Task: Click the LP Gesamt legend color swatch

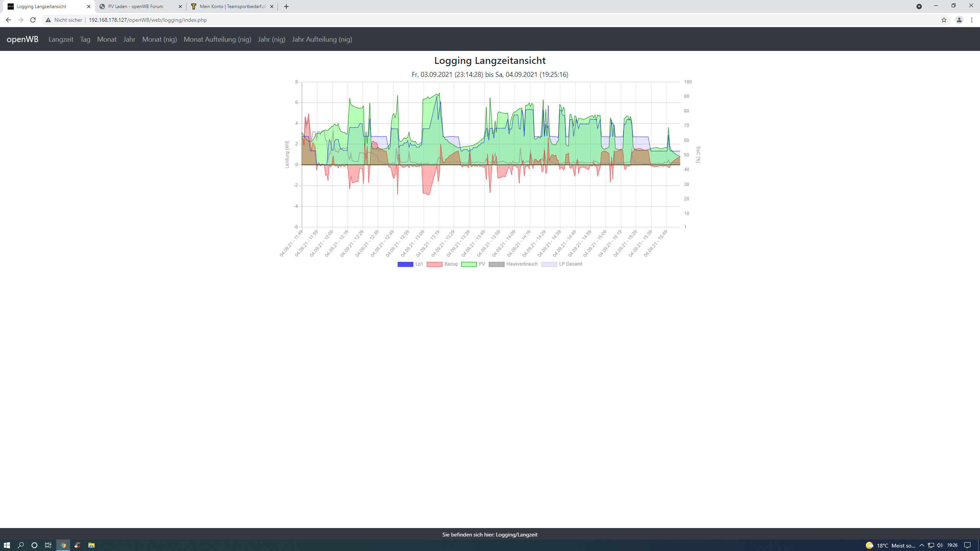Action: point(549,264)
